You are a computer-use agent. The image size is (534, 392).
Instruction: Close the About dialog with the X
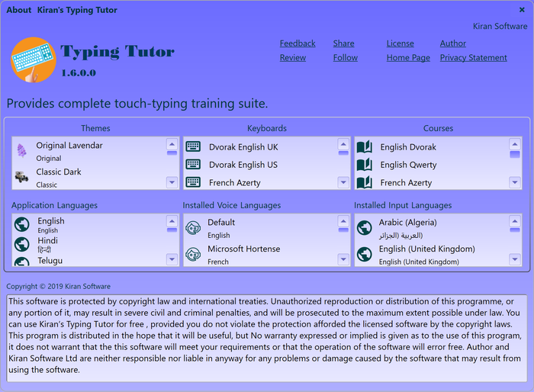coord(522,10)
